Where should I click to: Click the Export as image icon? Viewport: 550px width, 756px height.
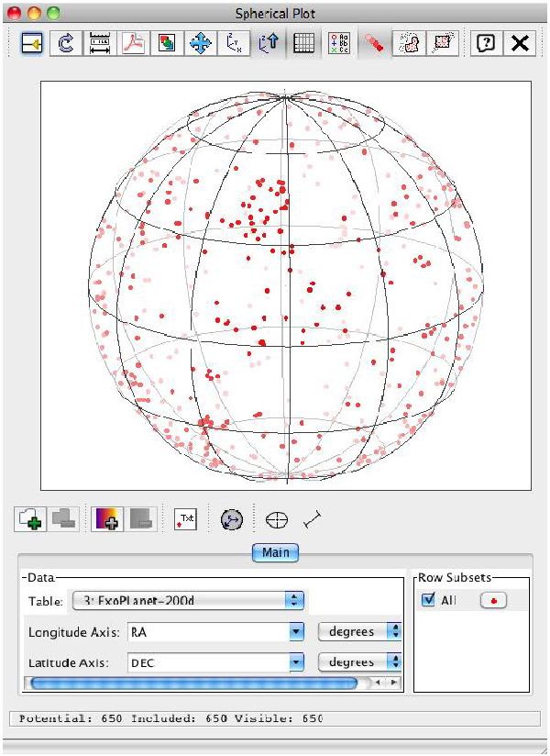coord(167,43)
